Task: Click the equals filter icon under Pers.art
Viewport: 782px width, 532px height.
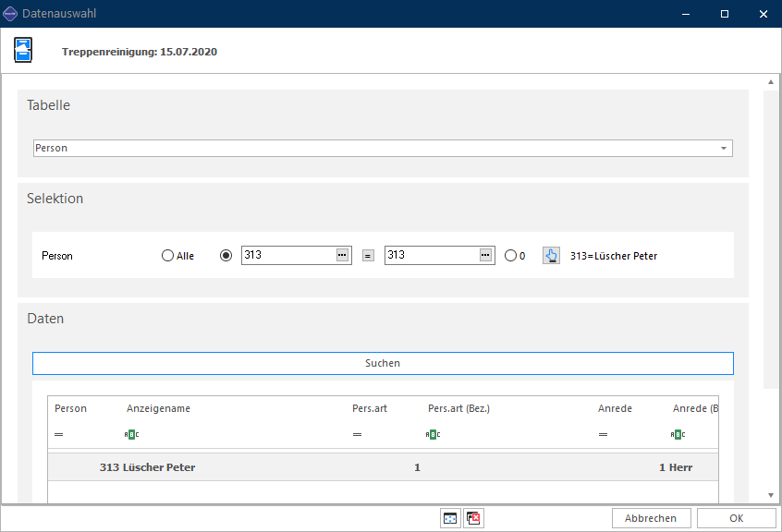Action: pyautogui.click(x=357, y=434)
